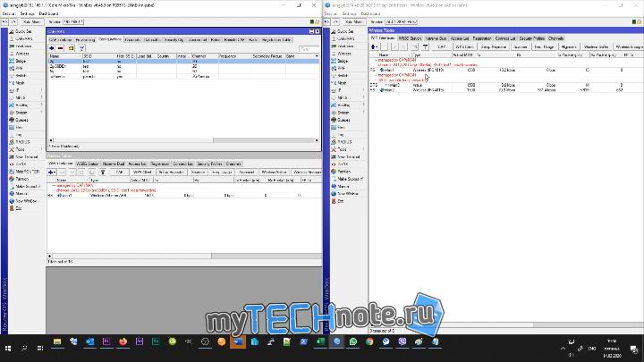Open Settings menu in left WinBox
This screenshot has width=644, height=362.
(28, 13)
